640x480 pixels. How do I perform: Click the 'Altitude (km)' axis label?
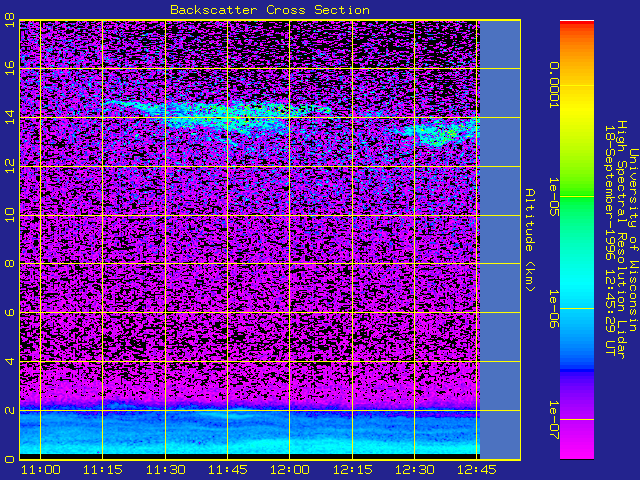(530, 240)
